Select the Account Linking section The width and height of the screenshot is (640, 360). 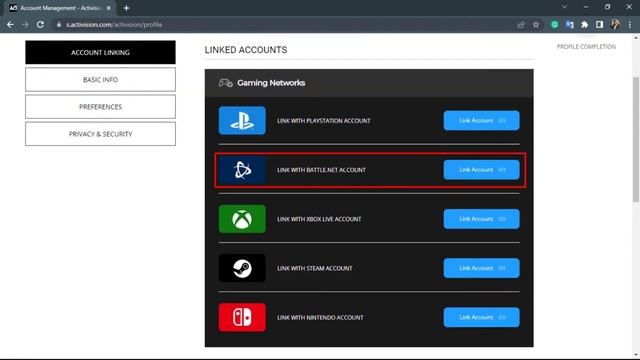100,52
